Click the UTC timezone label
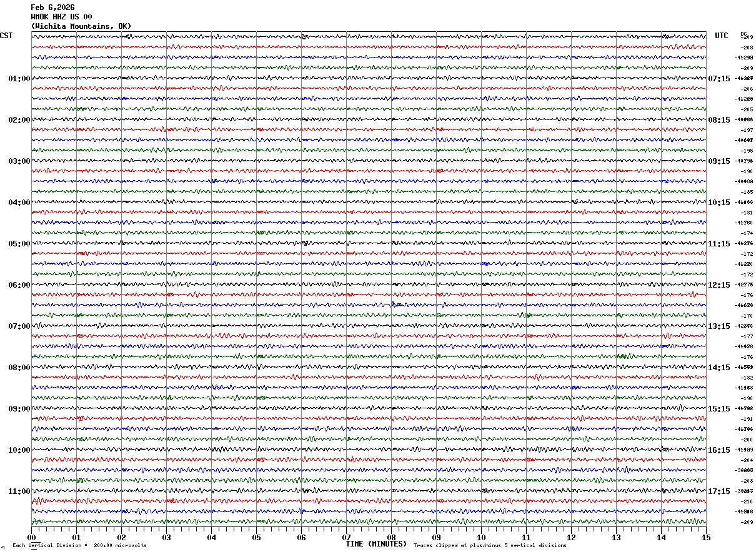 tap(722, 36)
